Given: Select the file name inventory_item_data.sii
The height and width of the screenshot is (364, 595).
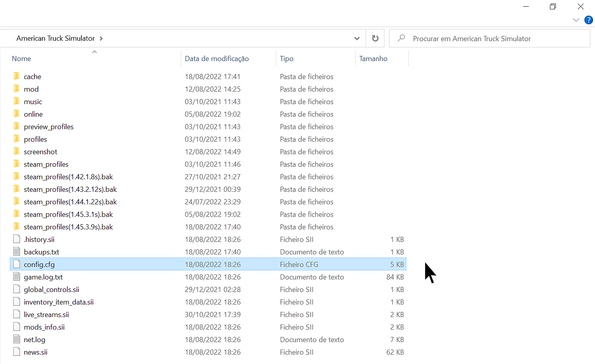Looking at the screenshot, I should pos(59,302).
